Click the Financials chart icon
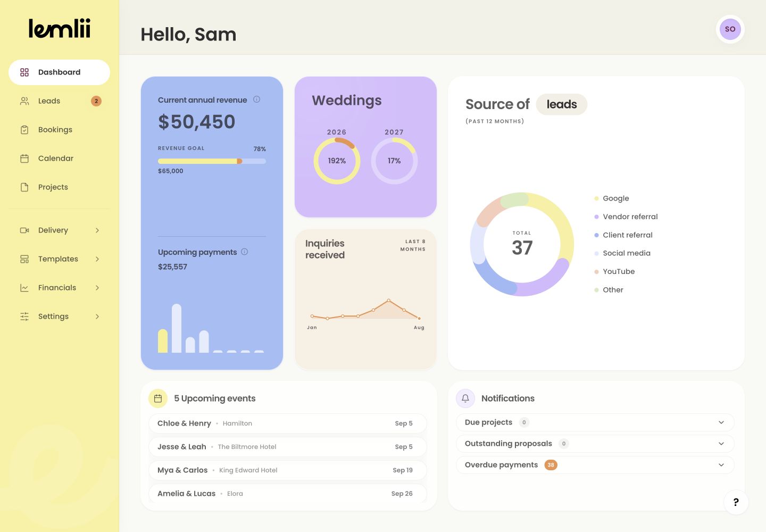The height and width of the screenshot is (532, 766). (24, 288)
